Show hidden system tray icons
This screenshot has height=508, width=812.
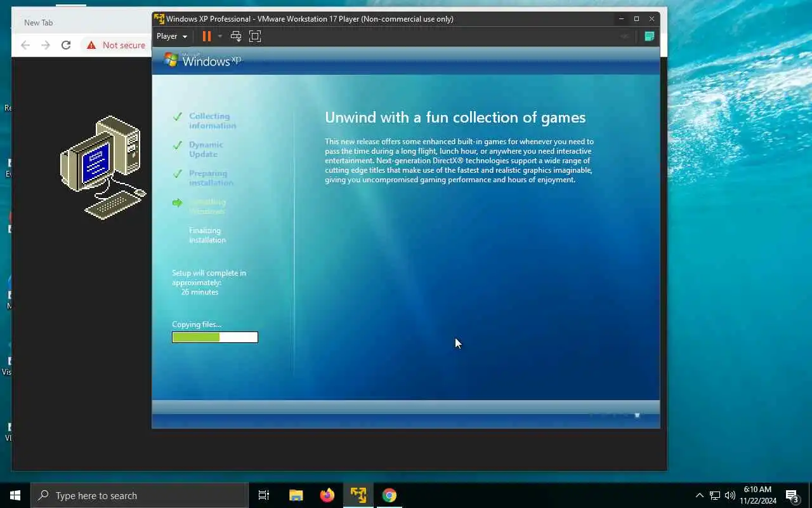700,495
